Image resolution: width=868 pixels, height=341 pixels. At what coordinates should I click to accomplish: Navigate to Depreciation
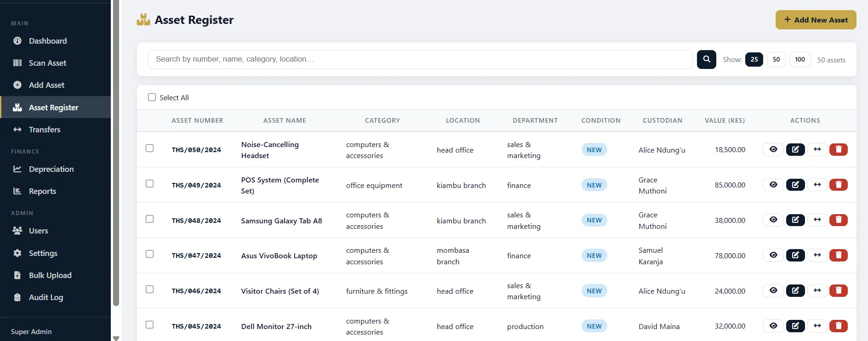[x=55, y=169]
